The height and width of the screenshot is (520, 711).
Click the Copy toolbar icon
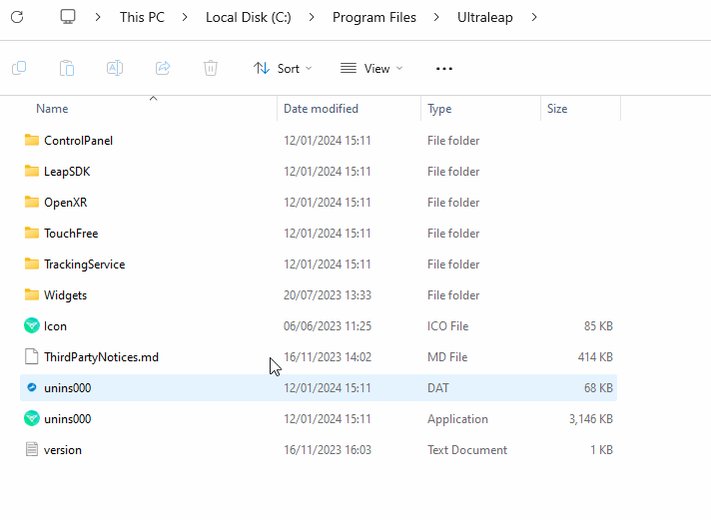click(x=19, y=68)
